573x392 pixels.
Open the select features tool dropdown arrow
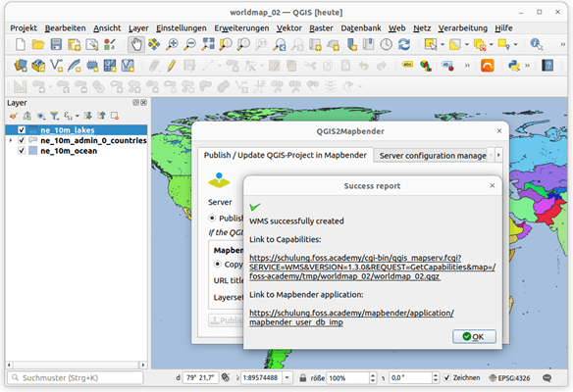click(x=443, y=44)
